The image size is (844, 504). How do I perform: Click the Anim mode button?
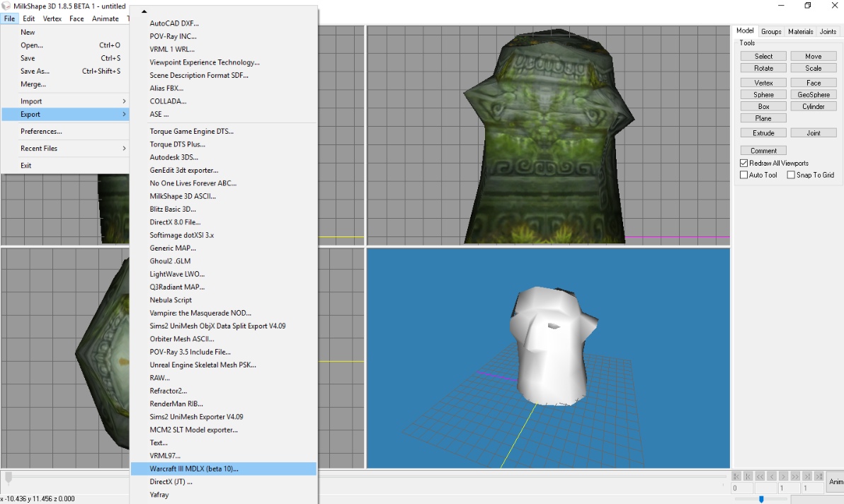(x=836, y=482)
